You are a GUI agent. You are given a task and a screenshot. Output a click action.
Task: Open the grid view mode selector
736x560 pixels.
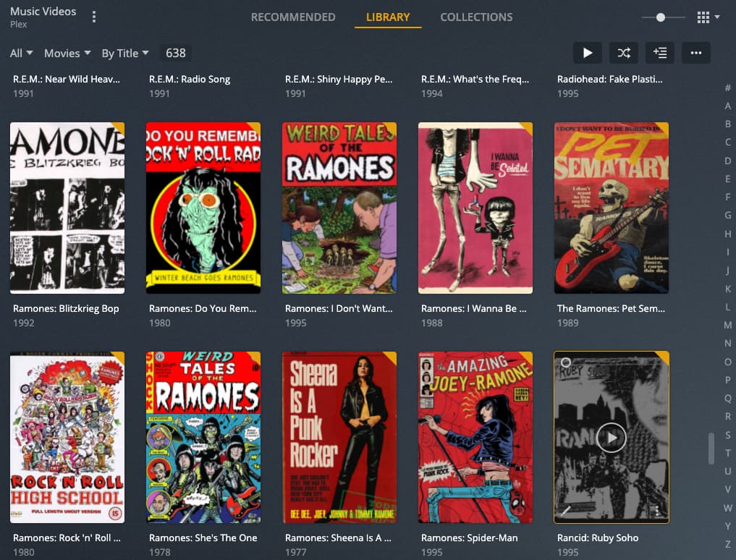pyautogui.click(x=708, y=17)
